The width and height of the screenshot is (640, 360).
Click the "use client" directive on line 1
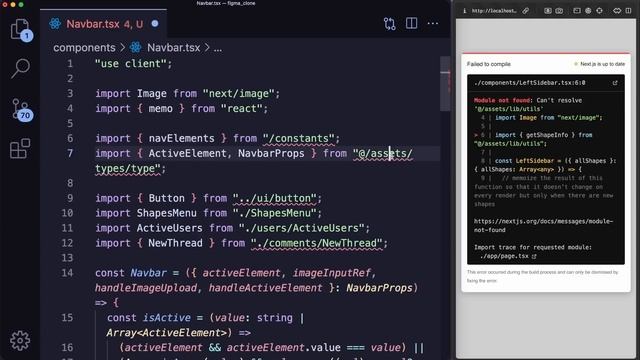tap(131, 64)
